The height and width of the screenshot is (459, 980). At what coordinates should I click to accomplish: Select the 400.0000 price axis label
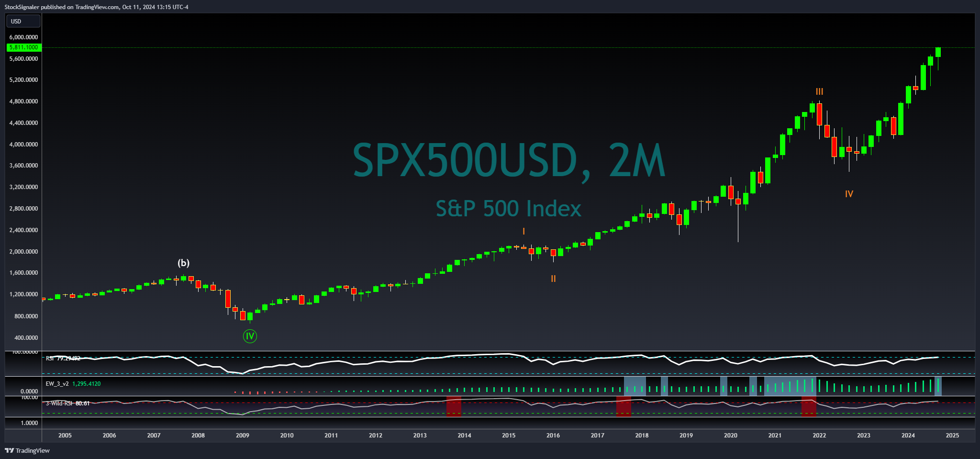tap(26, 338)
